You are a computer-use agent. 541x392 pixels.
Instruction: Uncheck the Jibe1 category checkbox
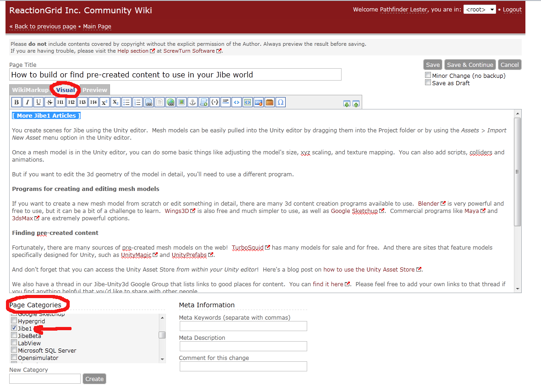(14, 328)
